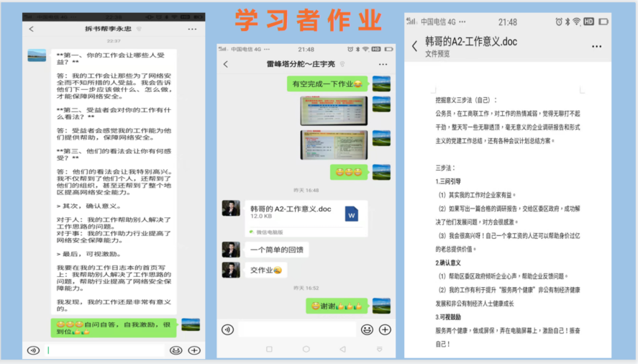Viewport: 638px width, 364px height.
Task: Tap Android back triangle button
Action: 342,350
